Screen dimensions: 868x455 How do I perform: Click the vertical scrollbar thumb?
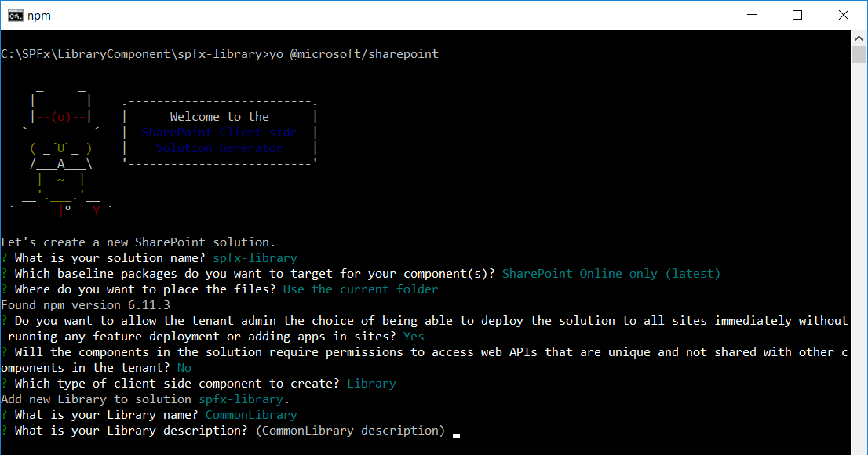(x=859, y=54)
